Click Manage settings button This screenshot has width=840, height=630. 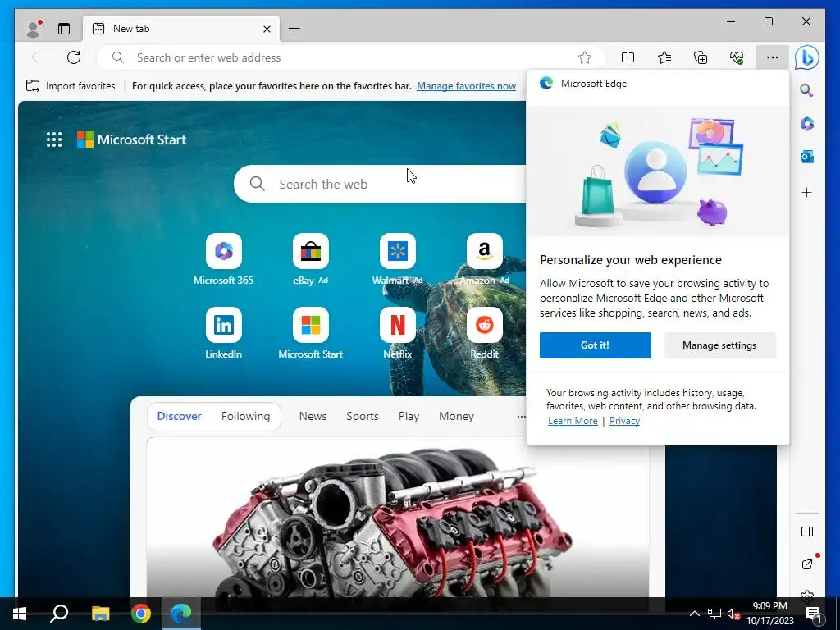719,345
